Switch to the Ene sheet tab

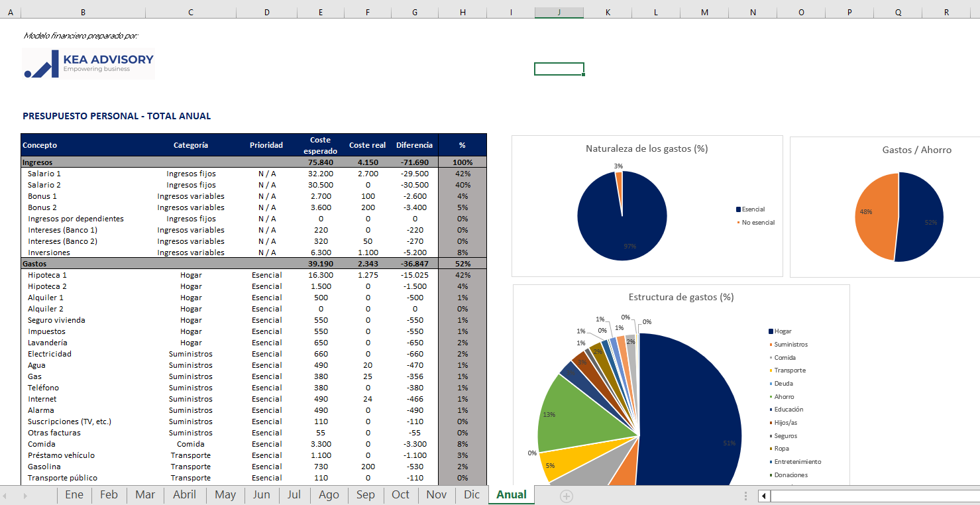click(74, 495)
